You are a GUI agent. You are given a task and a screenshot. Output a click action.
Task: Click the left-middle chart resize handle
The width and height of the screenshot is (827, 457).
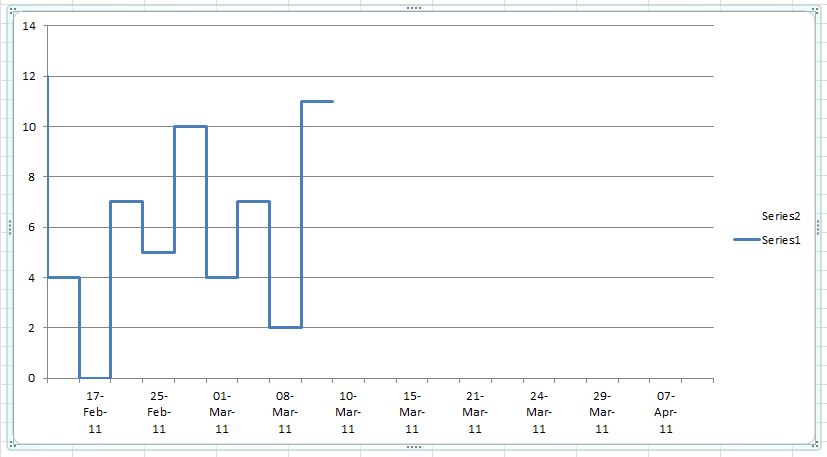[9, 227]
